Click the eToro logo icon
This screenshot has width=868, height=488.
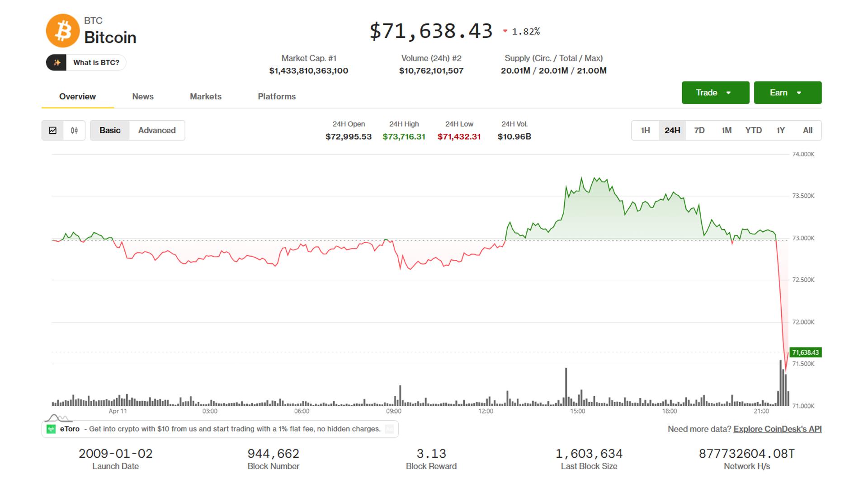[51, 429]
